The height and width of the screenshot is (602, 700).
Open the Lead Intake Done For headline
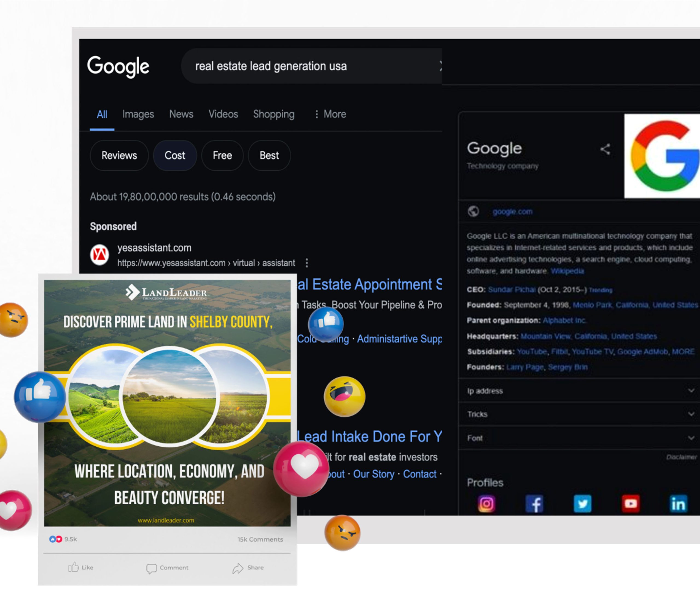pyautogui.click(x=370, y=437)
